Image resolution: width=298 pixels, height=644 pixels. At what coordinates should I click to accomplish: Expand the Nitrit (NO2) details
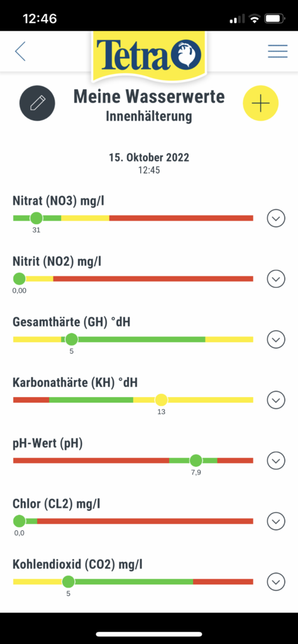click(276, 279)
